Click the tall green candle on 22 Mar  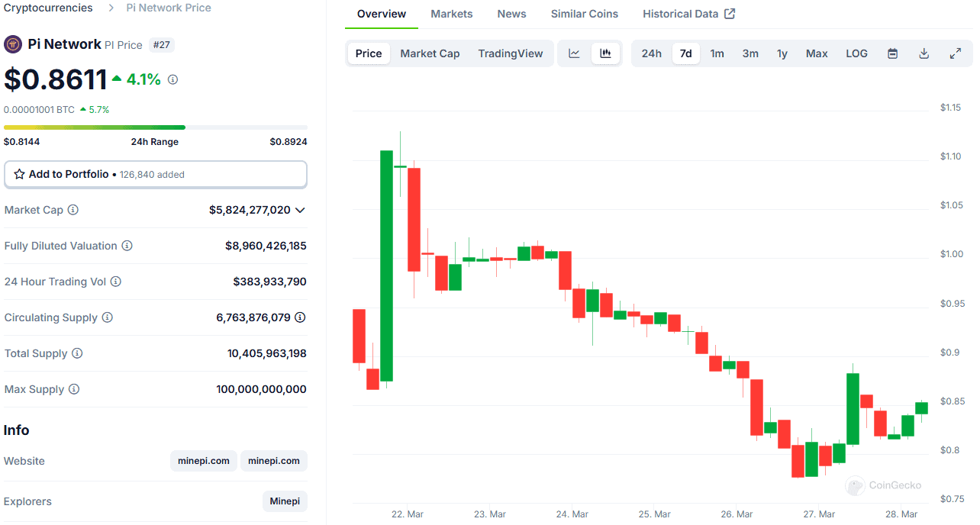(x=387, y=266)
